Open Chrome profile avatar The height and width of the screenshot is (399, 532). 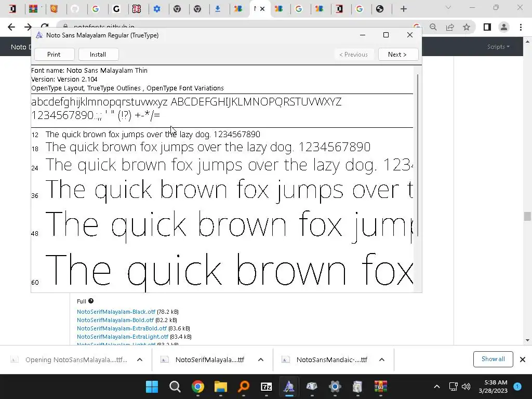click(504, 27)
